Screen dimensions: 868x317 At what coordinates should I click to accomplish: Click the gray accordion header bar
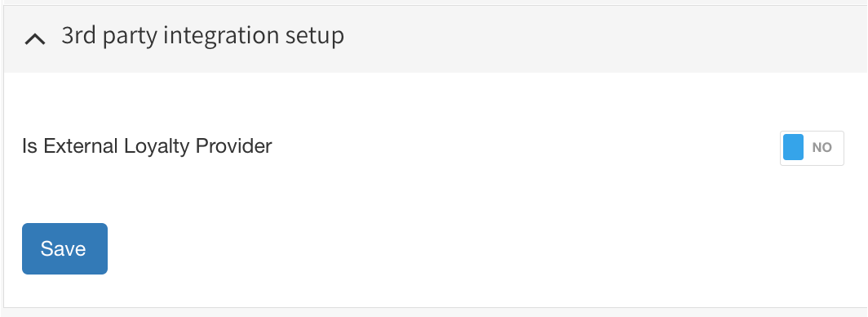436,38
